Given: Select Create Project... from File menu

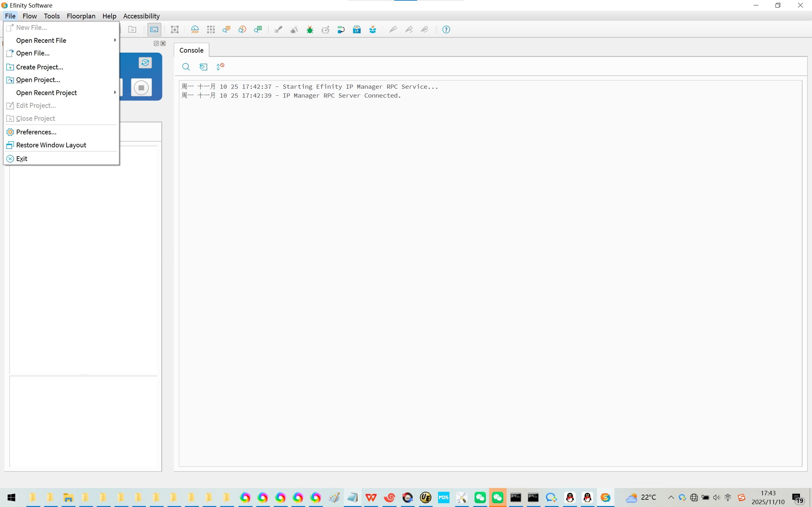Looking at the screenshot, I should 40,67.
